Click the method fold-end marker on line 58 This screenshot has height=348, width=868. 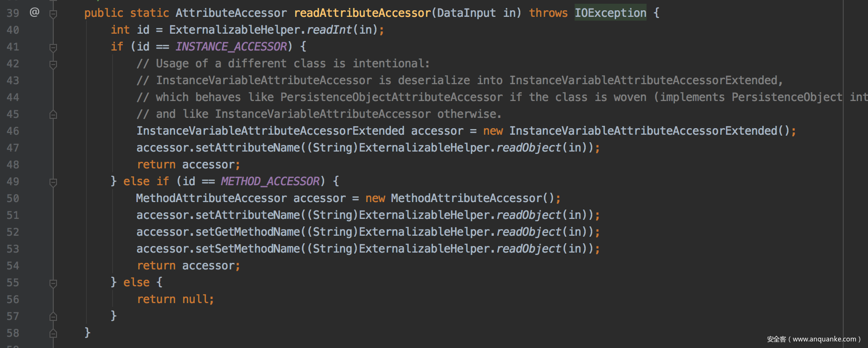pos(53,333)
